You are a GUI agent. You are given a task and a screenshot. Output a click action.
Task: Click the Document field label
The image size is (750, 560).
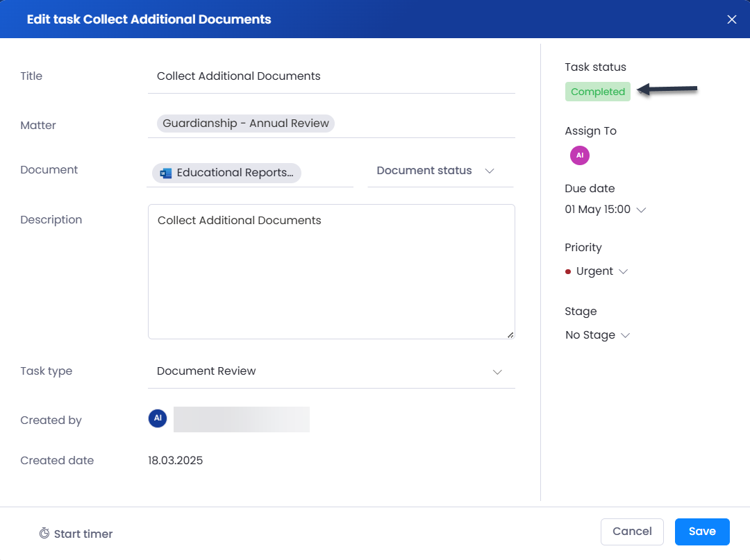click(49, 169)
